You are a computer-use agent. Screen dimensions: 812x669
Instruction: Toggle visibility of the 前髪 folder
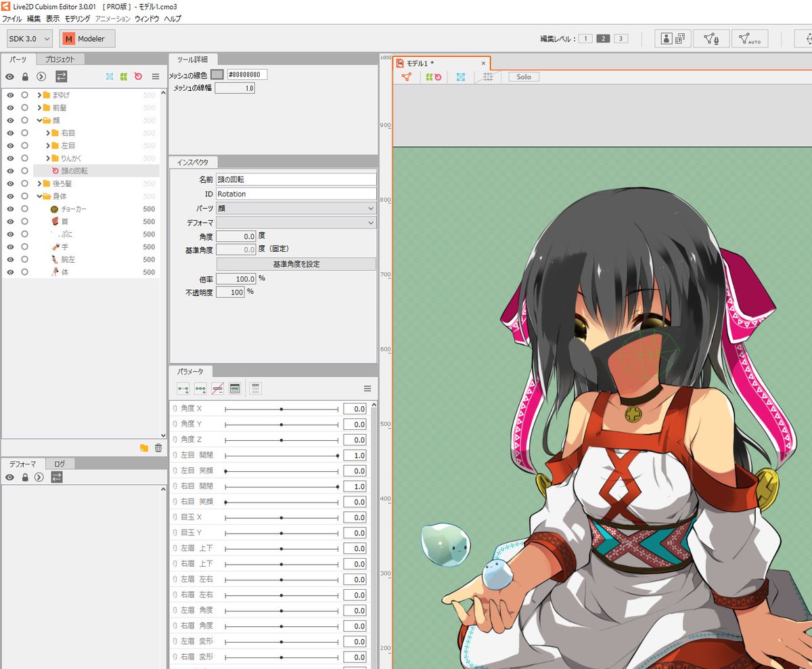[10, 108]
